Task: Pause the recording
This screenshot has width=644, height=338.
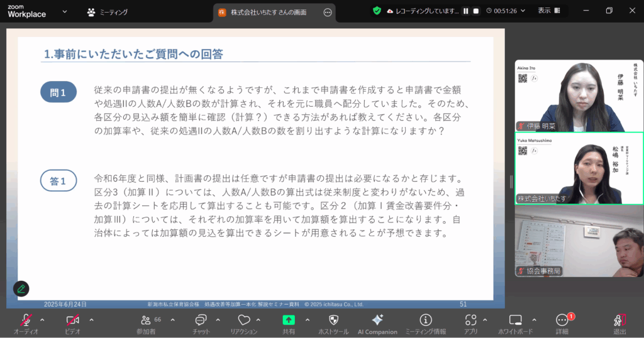Action: pos(466,11)
